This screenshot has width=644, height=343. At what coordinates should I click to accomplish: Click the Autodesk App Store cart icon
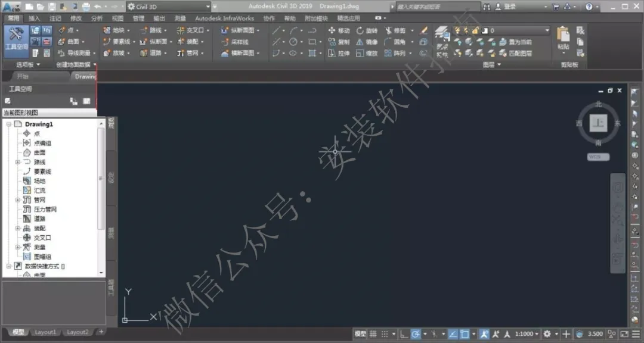556,7
